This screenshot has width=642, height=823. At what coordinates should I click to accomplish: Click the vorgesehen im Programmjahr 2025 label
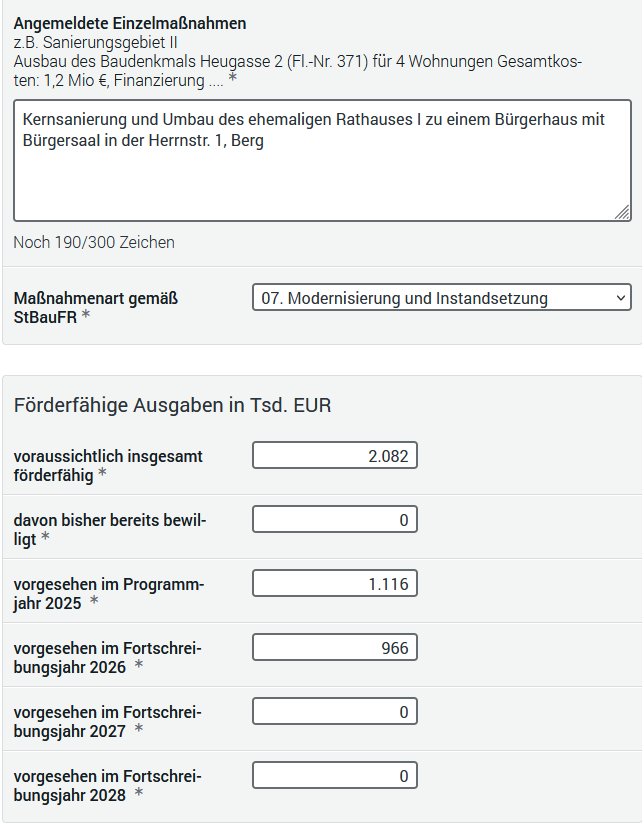tap(109, 594)
